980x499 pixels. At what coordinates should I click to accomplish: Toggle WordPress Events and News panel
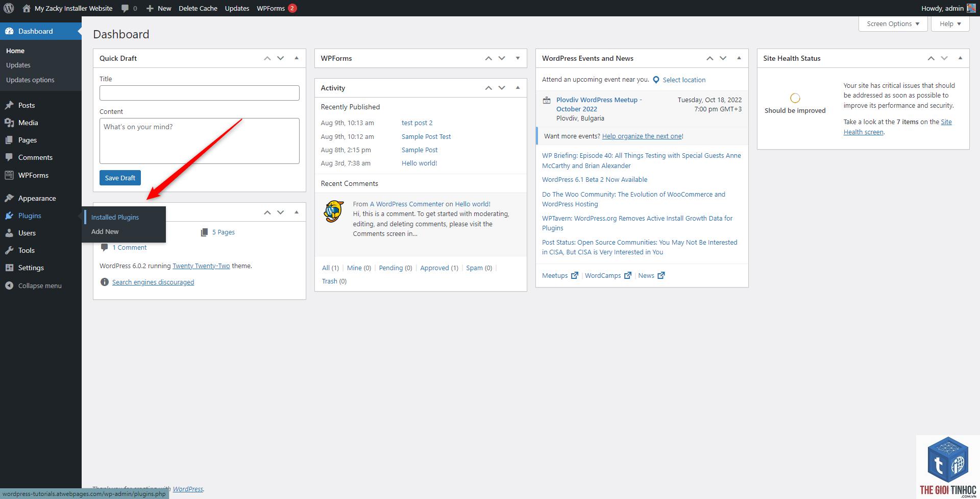[739, 58]
